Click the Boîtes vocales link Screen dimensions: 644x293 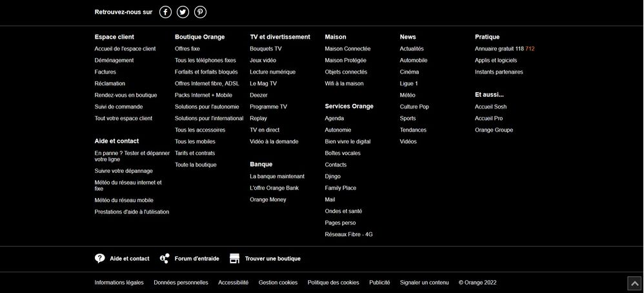tap(343, 153)
